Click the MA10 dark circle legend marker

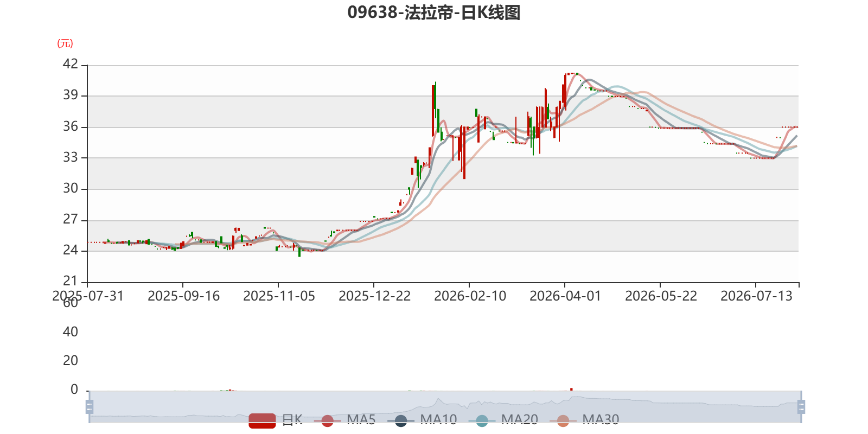pyautogui.click(x=401, y=420)
